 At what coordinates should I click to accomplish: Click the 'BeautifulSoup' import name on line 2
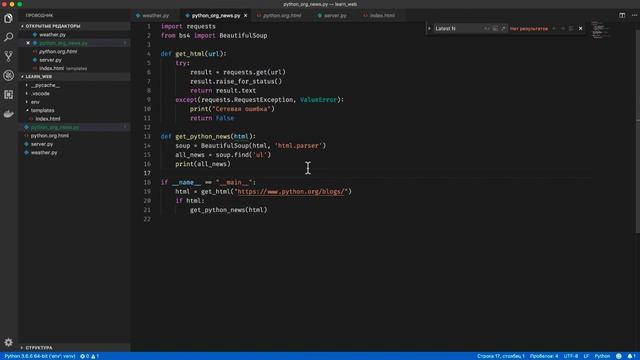[x=243, y=36]
